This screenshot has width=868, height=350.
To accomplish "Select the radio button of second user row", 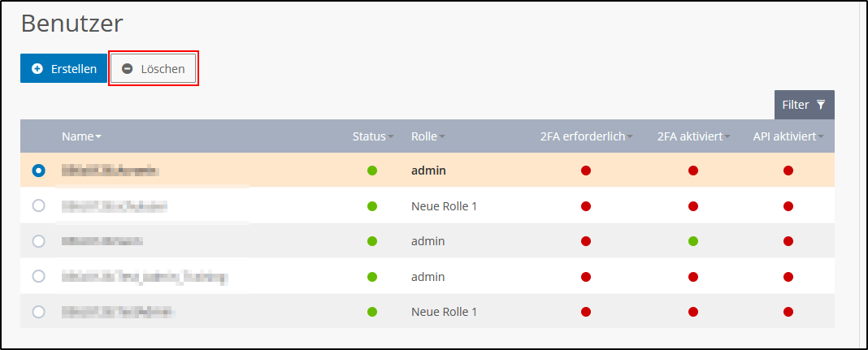I will pyautogui.click(x=38, y=206).
